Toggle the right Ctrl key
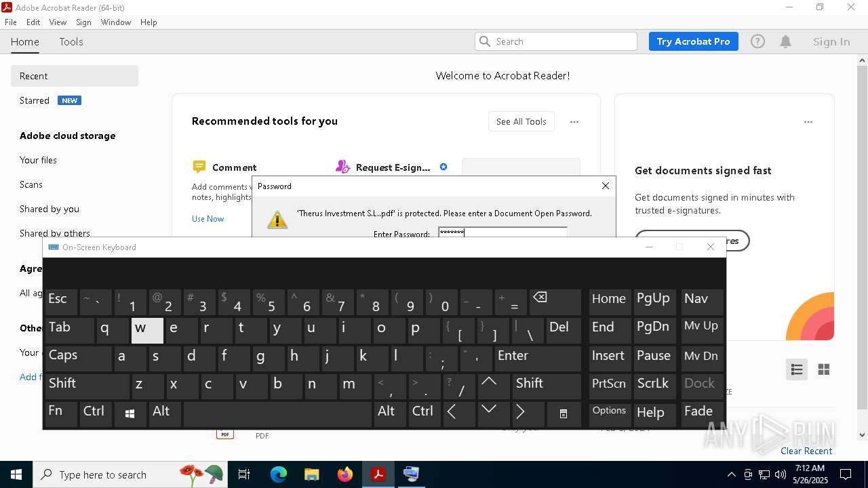The height and width of the screenshot is (488, 868). click(425, 414)
